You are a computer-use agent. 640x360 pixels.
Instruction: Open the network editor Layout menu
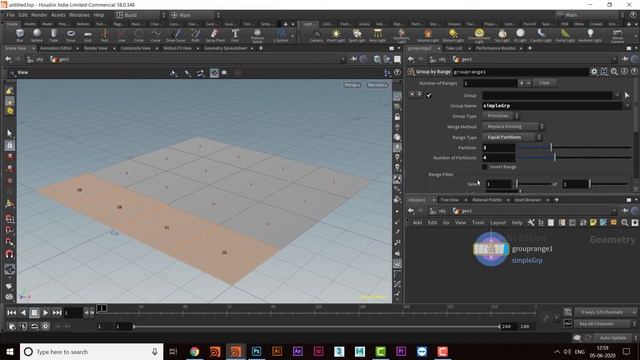click(498, 222)
